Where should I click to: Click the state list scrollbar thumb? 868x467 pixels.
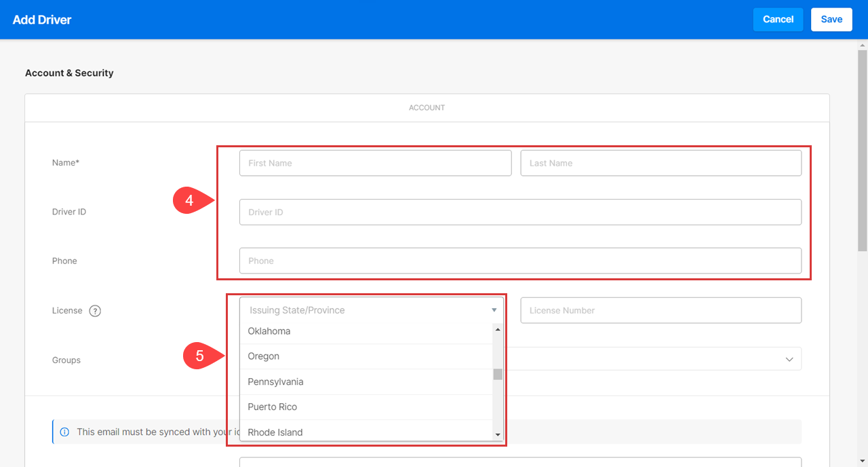click(x=498, y=374)
